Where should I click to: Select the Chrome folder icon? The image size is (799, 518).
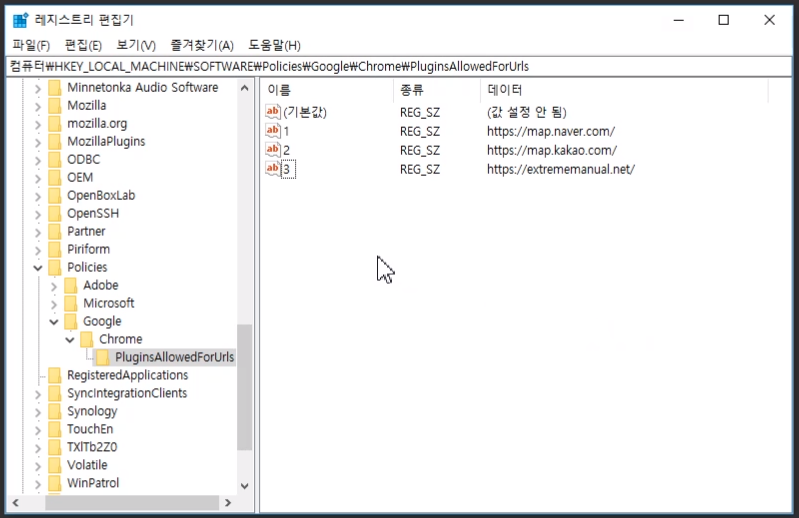point(87,339)
